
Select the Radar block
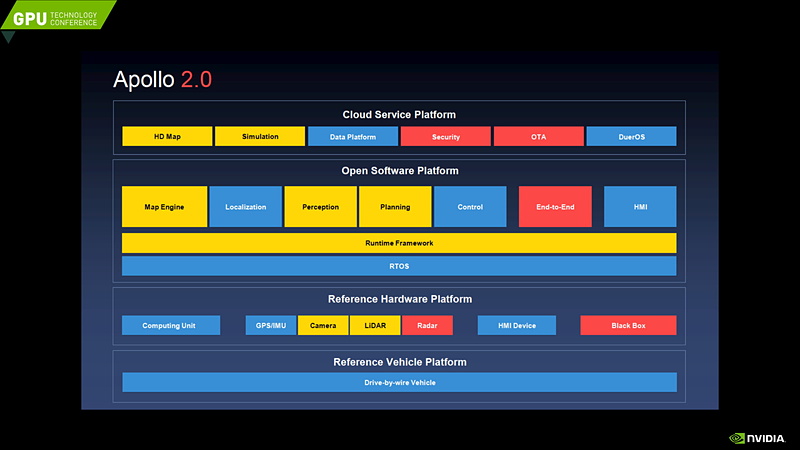pos(427,325)
